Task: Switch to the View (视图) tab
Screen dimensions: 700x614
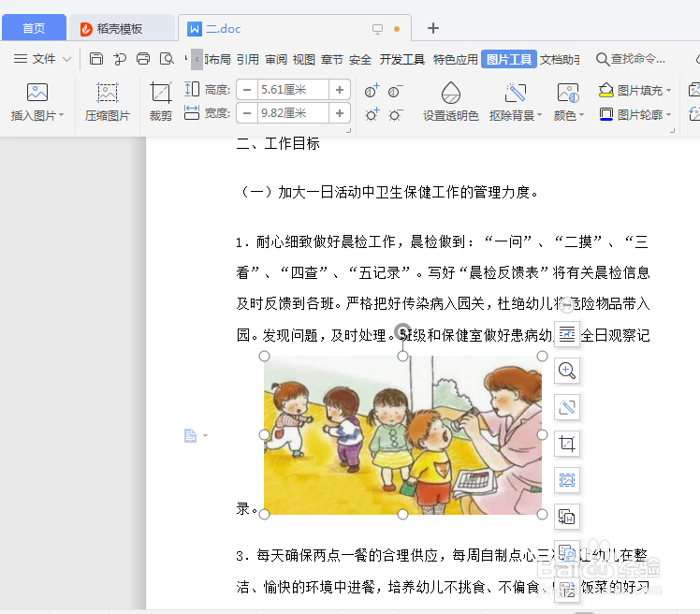Action: [304, 59]
